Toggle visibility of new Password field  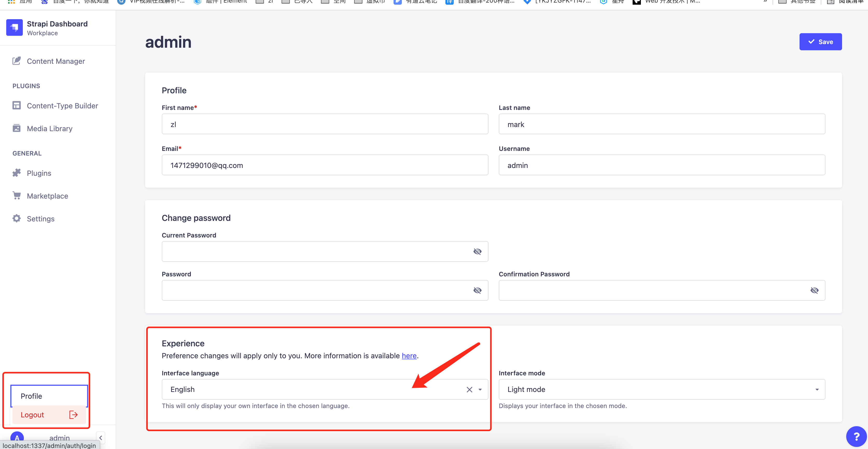[x=477, y=290]
